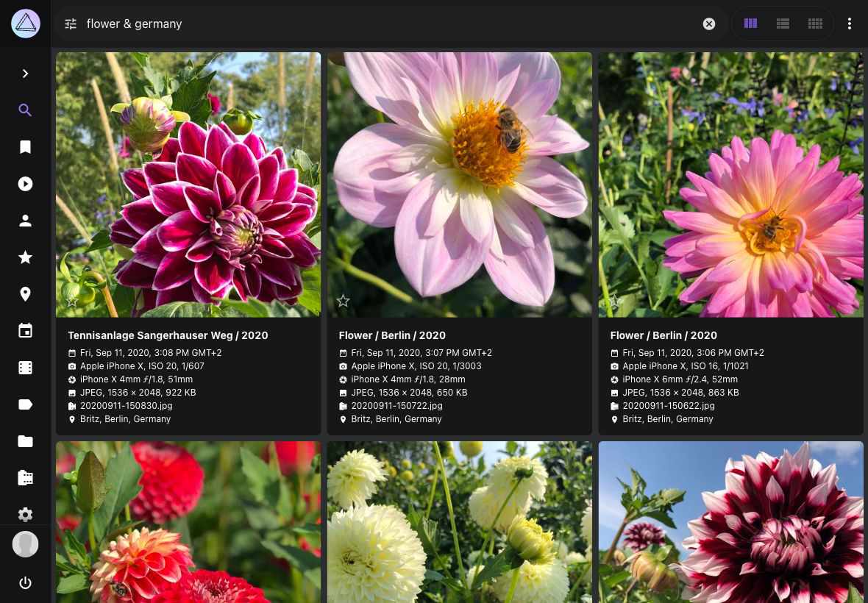This screenshot has width=868, height=603.
Task: Open the three-dot more options menu
Action: click(x=849, y=24)
